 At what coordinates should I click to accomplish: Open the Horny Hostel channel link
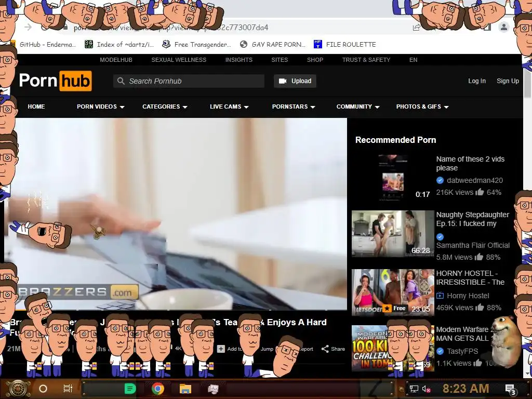point(468,296)
